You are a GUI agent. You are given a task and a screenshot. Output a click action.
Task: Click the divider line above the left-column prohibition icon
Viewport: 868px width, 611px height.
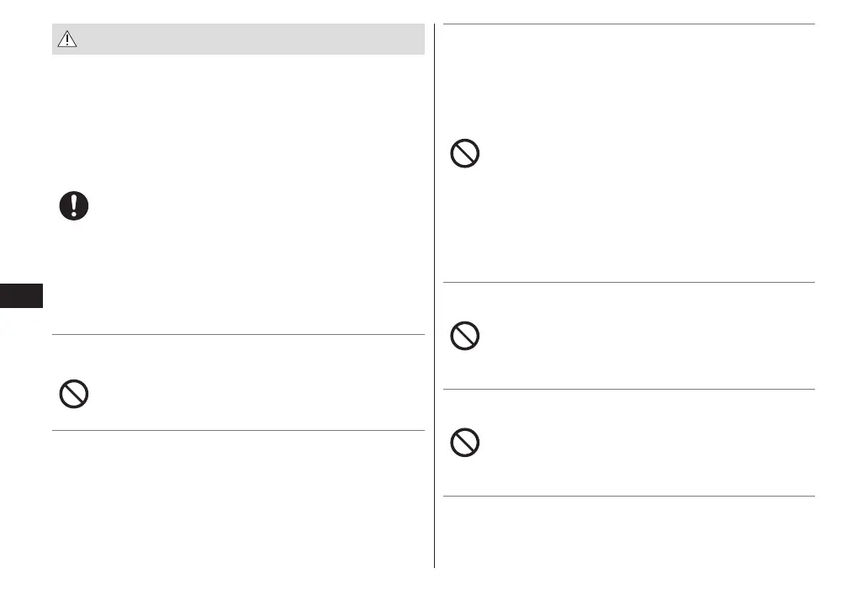tap(238, 335)
